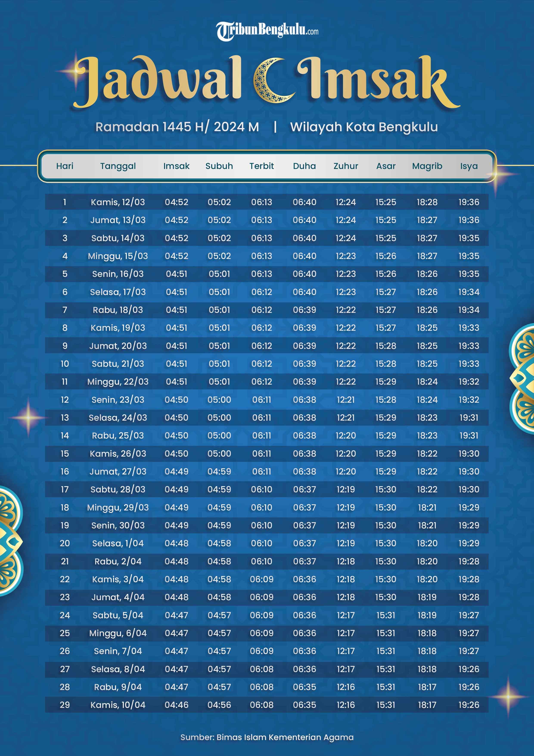Click the TribunBengkulu.com logo

[267, 31]
